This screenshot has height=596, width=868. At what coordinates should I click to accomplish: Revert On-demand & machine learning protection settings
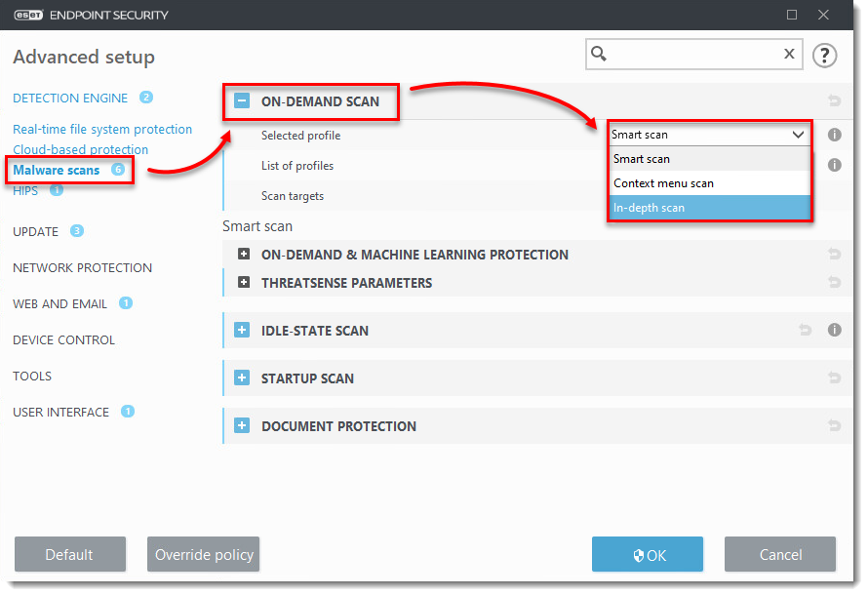coord(834,255)
